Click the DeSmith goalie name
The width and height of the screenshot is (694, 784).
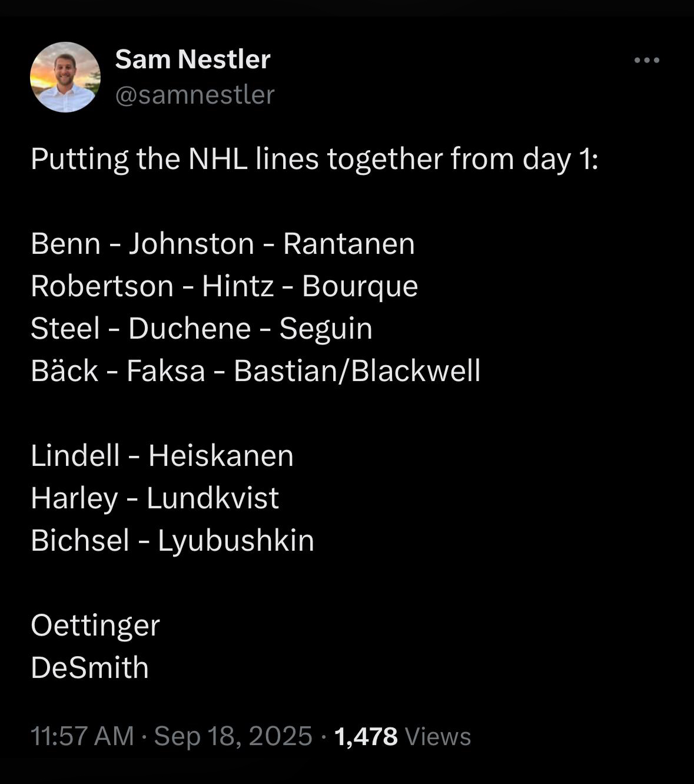point(89,668)
